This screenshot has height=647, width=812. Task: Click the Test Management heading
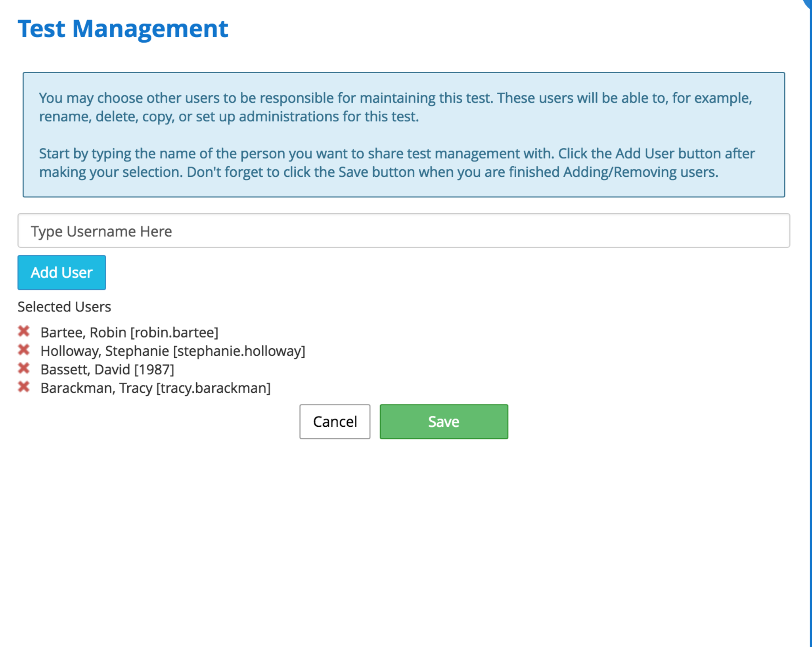pyautogui.click(x=123, y=29)
